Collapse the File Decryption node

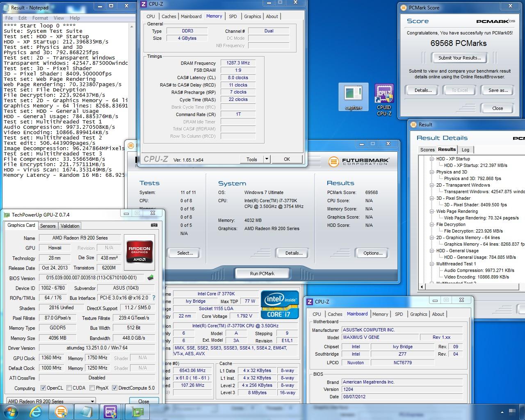(x=431, y=224)
